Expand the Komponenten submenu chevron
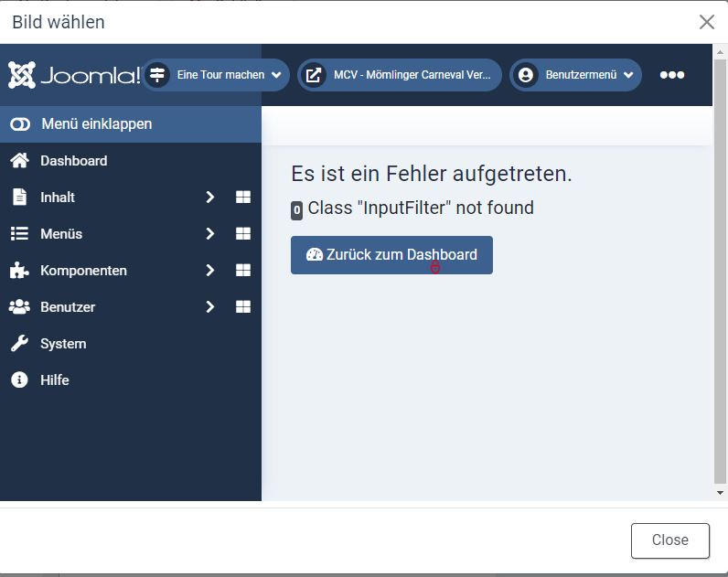728x577 pixels. pyautogui.click(x=209, y=271)
